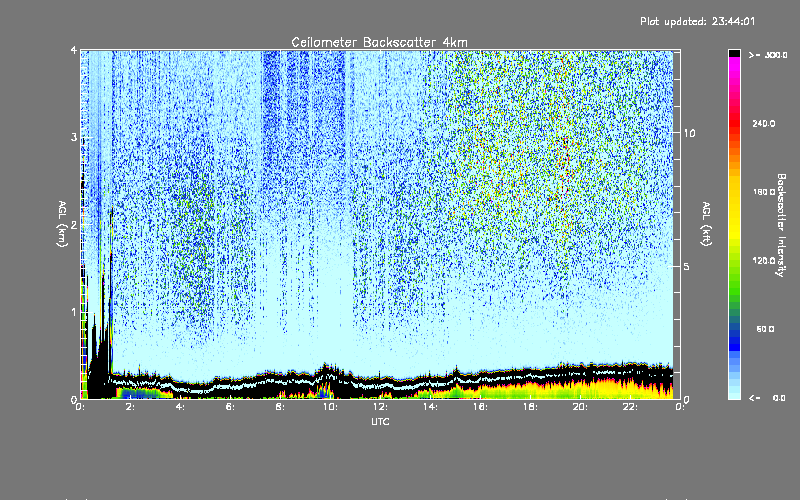Click the "Plot updated: 23:44:01" timestamp
The width and height of the screenshot is (800, 500).
tap(697, 21)
